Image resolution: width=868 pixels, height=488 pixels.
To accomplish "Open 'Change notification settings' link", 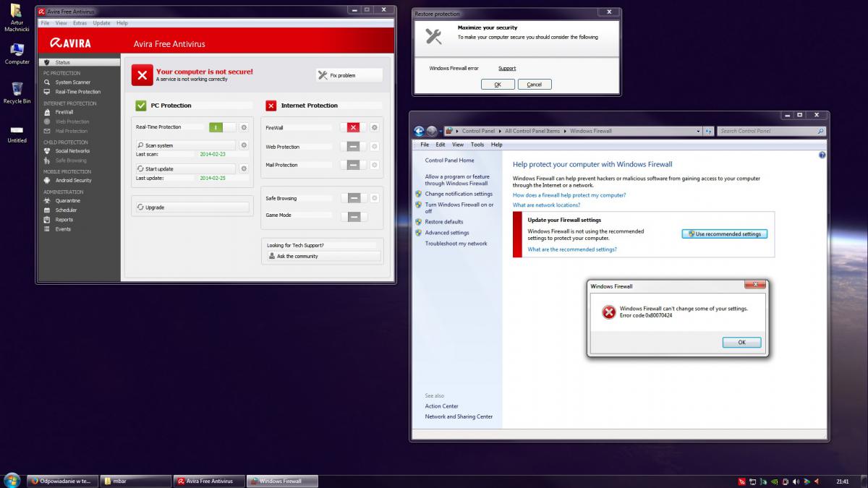I will tap(459, 194).
